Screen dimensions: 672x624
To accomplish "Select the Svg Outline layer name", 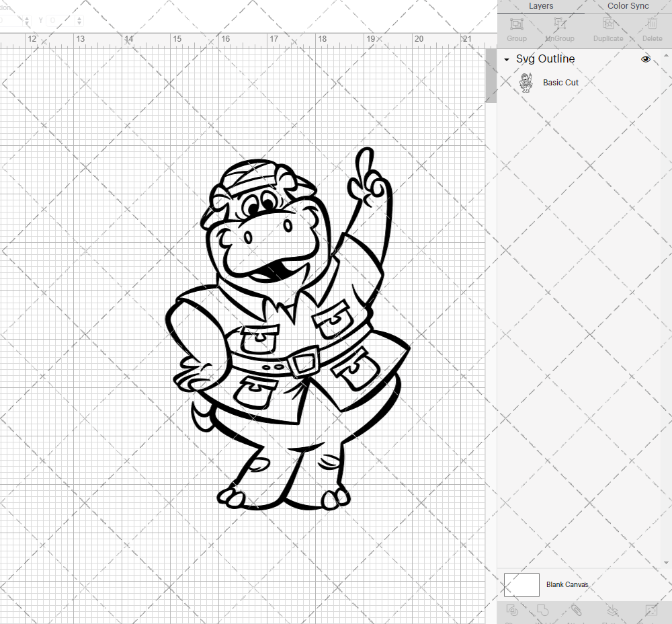I will pyautogui.click(x=545, y=59).
